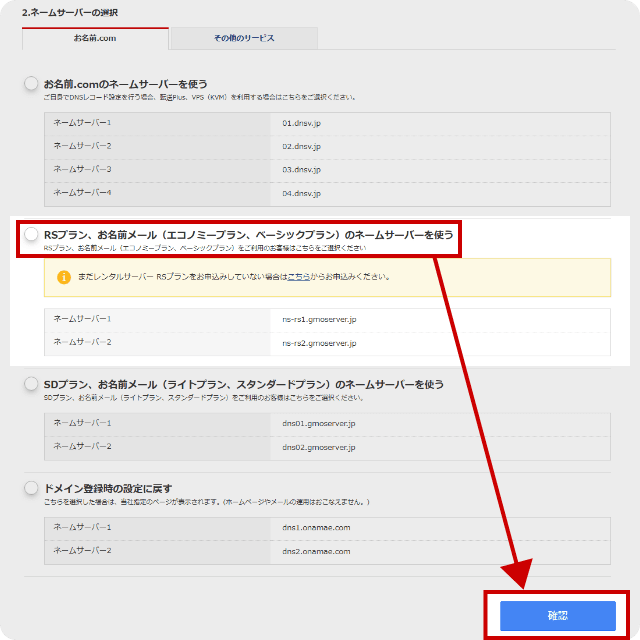This screenshot has width=640, height=640.
Task: Select お名前.comのネームサーバーを使う radio button
Action: pyautogui.click(x=31, y=83)
